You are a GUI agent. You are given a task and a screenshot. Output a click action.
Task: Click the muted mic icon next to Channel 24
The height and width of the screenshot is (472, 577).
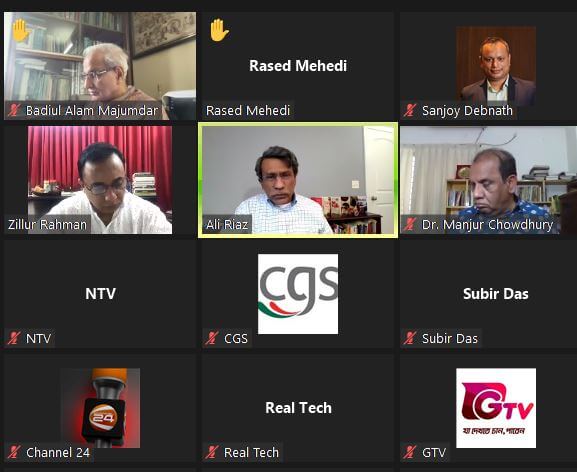(14, 452)
